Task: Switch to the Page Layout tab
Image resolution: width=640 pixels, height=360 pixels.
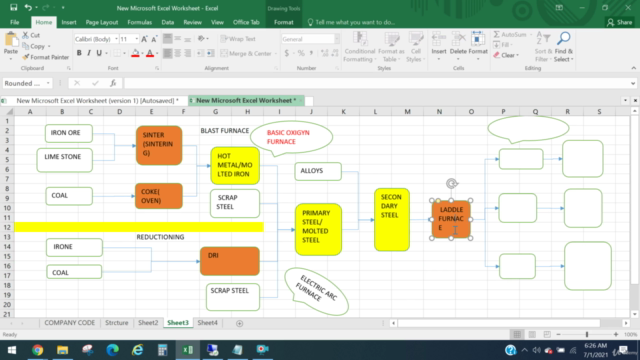Action: click(x=102, y=22)
